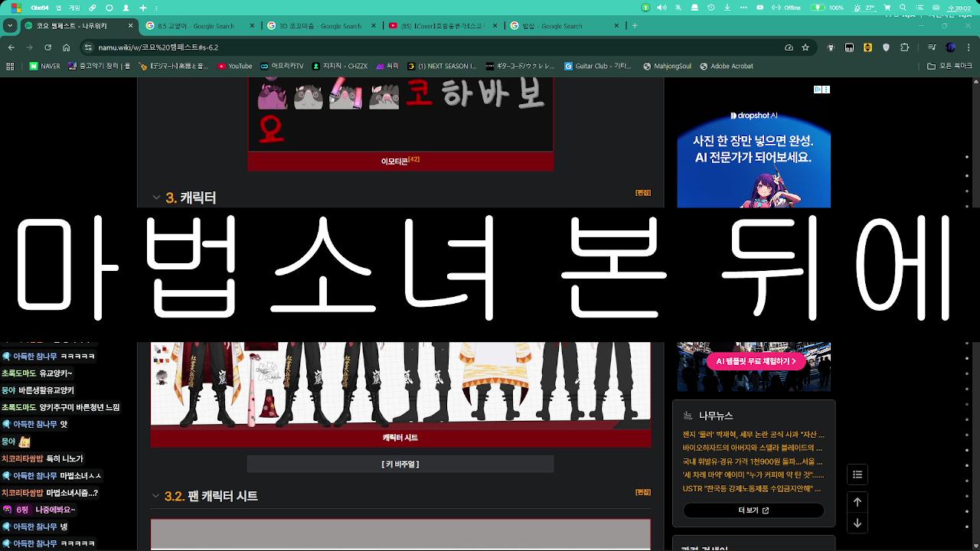This screenshot has height=551, width=980.
Task: Bookmark this page with the star icon
Action: (805, 47)
